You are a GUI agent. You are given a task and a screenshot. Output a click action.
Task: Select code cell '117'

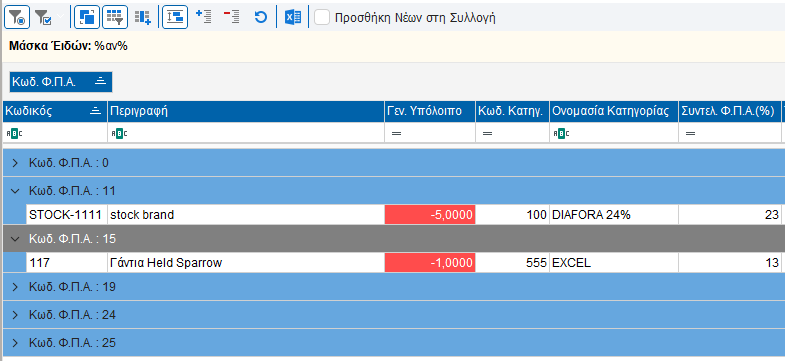tap(67, 263)
